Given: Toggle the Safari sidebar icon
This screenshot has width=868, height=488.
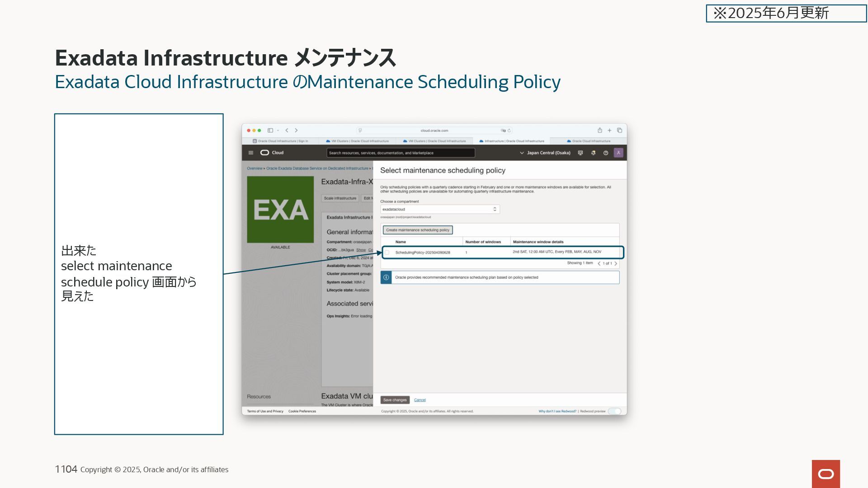Looking at the screenshot, I should (x=270, y=130).
